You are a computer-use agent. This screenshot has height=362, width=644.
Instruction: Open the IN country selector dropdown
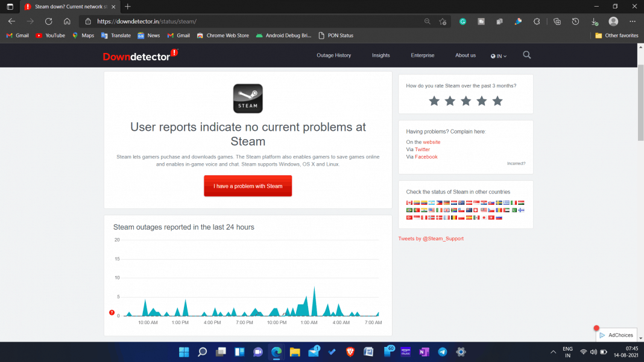pyautogui.click(x=499, y=55)
